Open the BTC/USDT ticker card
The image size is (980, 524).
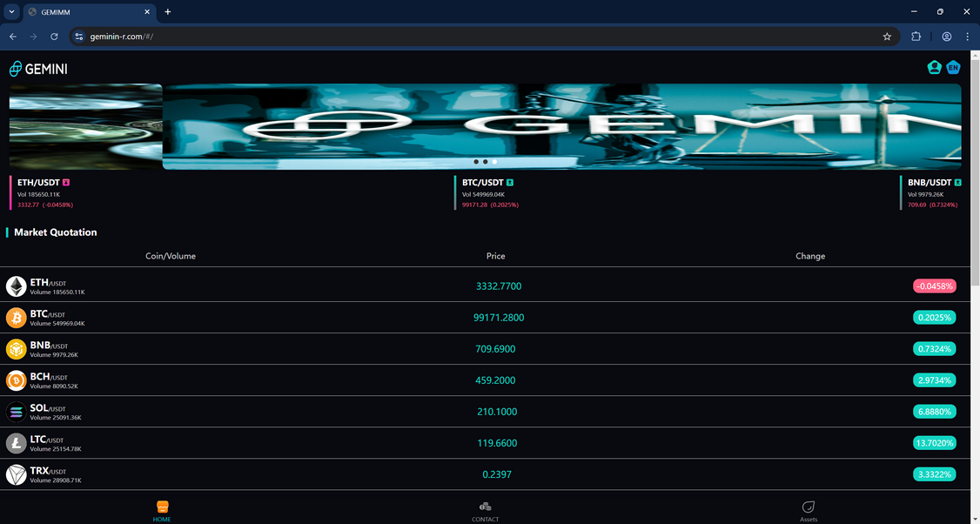click(487, 192)
